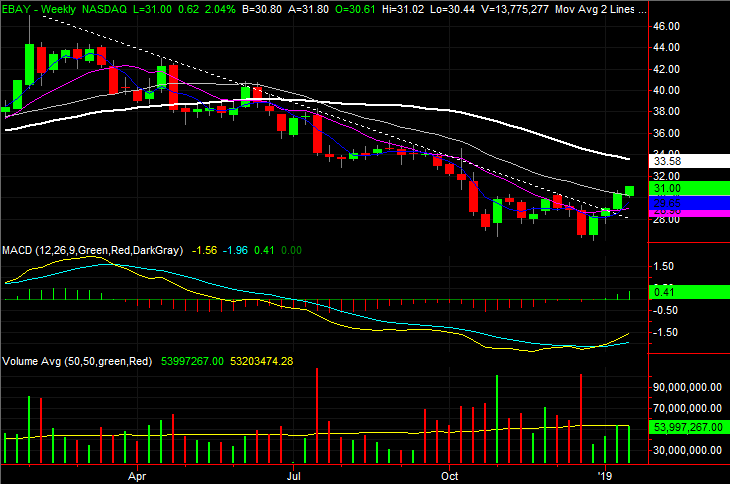
Task: Click the high value Hi=31.02
Action: [x=403, y=9]
